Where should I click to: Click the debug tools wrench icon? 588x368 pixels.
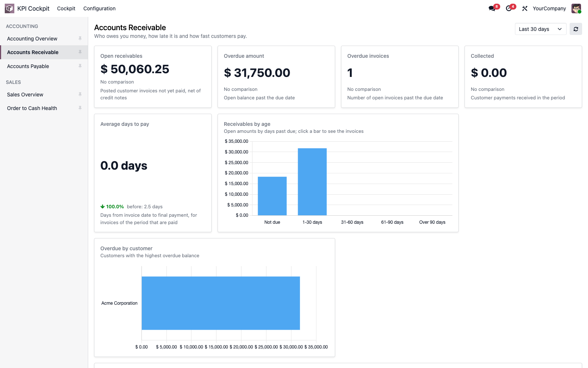[x=525, y=8]
